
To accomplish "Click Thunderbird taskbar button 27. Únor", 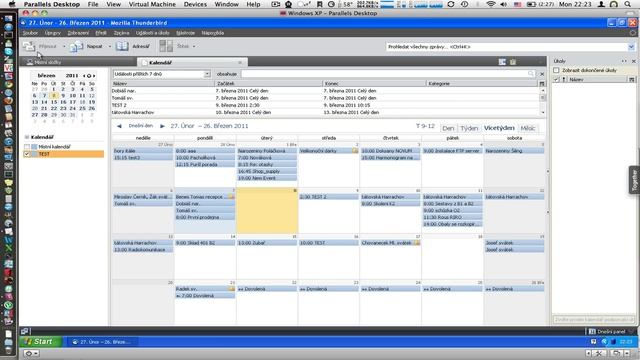I will click(102, 342).
